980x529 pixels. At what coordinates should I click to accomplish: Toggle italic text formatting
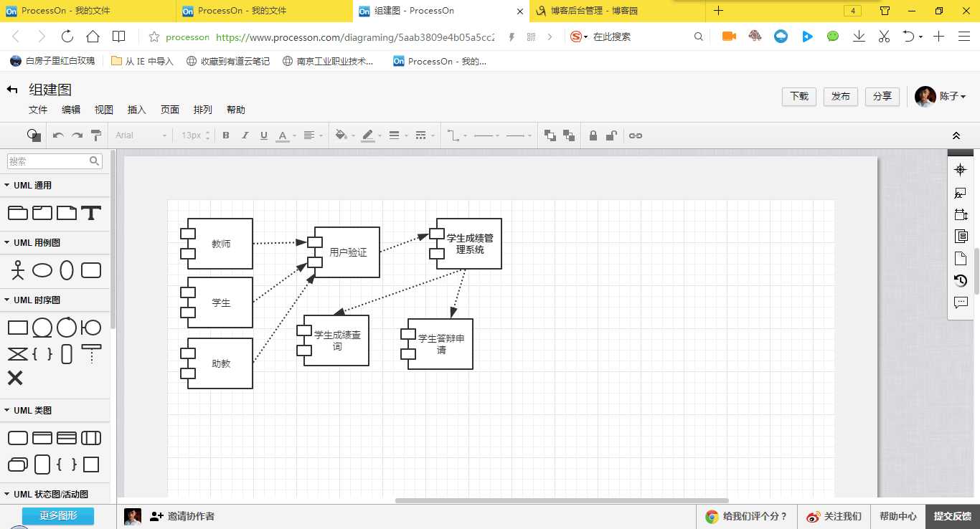[x=245, y=135]
